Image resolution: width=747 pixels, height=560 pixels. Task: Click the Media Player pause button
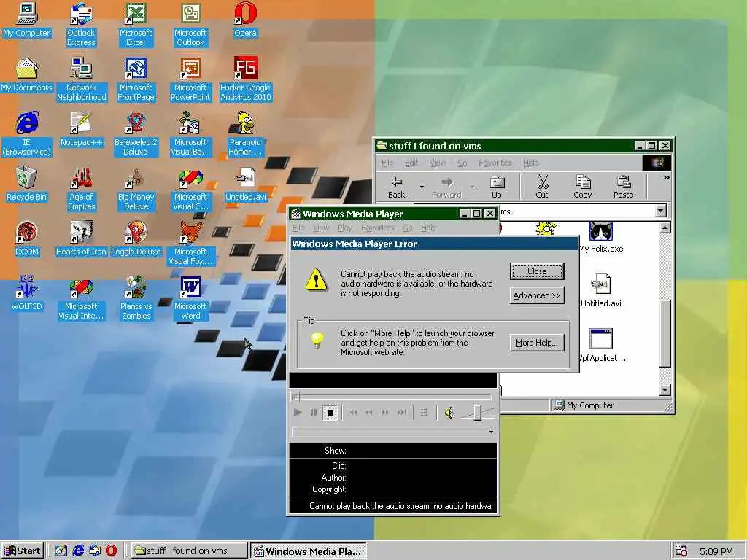coord(314,413)
